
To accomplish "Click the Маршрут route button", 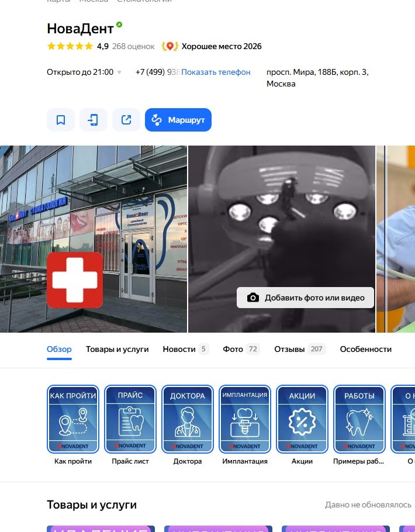I will pos(178,120).
